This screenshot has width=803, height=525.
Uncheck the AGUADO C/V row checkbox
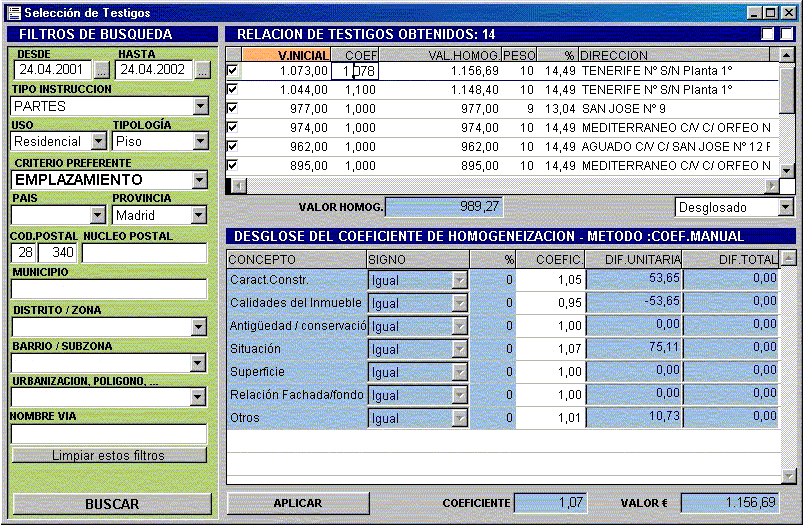tap(233, 146)
